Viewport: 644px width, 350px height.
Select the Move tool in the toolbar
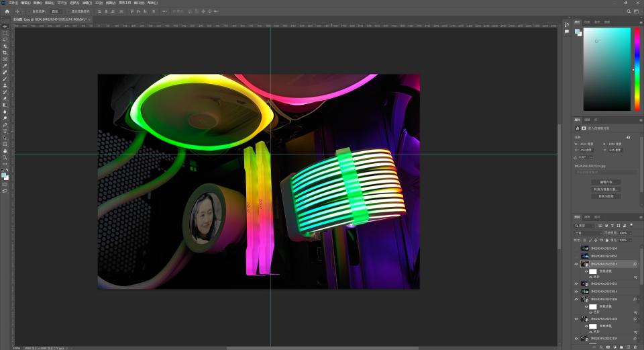pos(5,26)
